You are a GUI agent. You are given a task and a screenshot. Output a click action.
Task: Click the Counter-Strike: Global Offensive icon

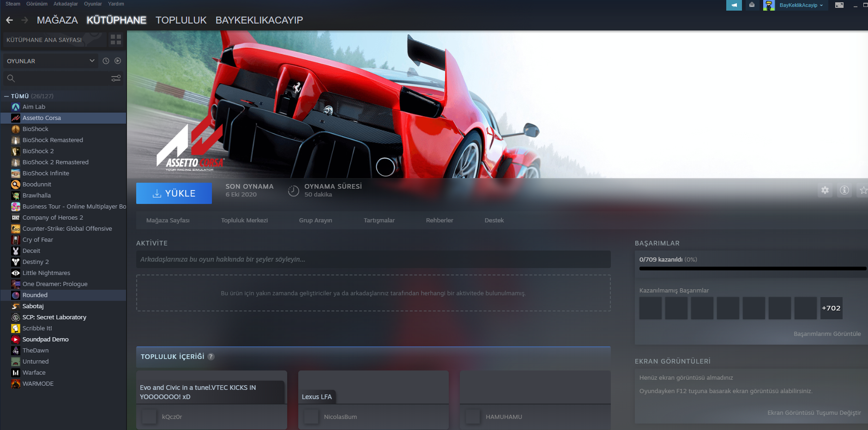point(16,229)
